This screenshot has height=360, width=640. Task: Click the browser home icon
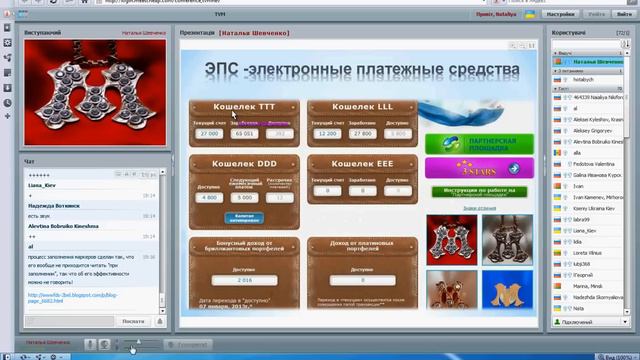tap(84, 2)
